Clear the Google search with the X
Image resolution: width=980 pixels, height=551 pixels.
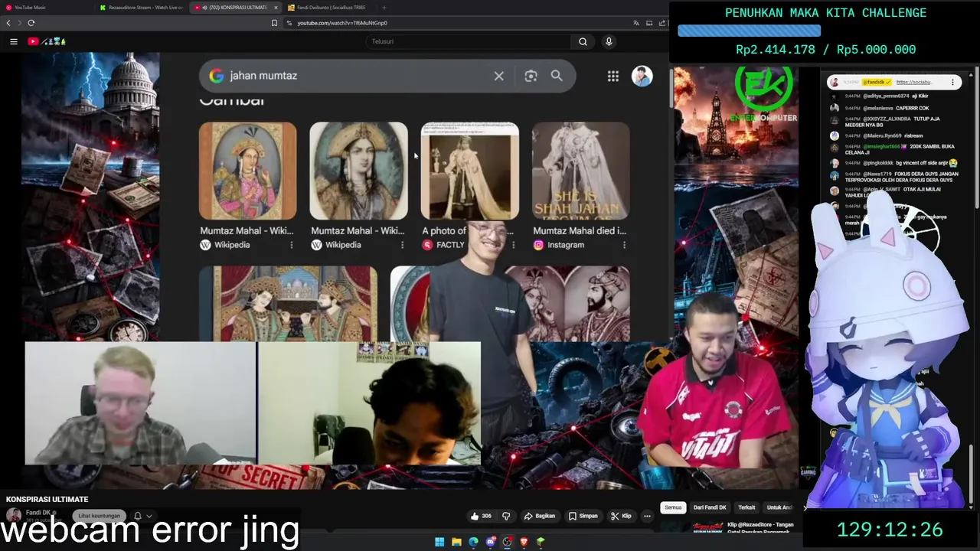point(498,76)
